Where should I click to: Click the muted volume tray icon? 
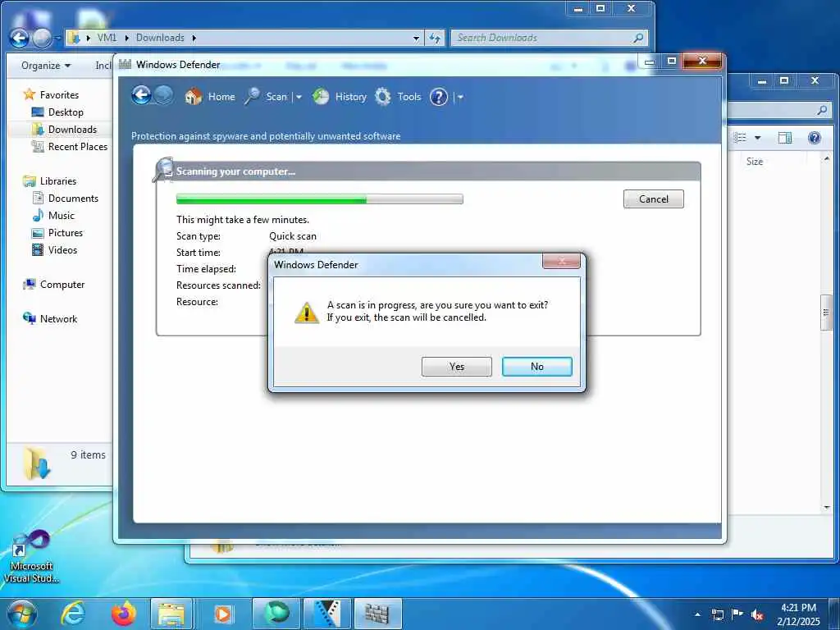tap(757, 615)
